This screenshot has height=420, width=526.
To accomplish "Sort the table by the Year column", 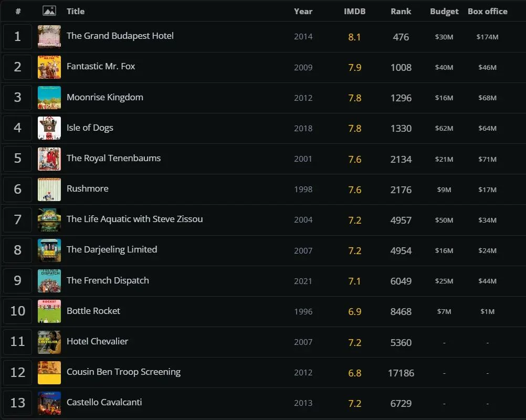I will point(303,11).
